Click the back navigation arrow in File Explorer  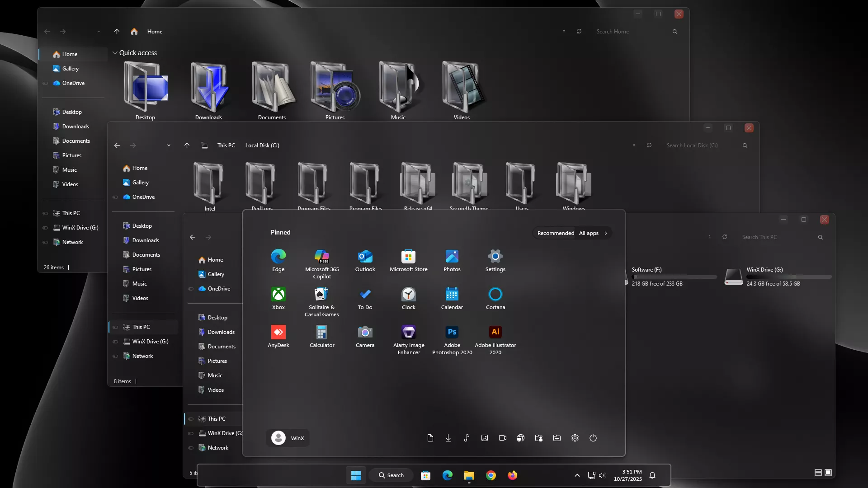pyautogui.click(x=47, y=32)
